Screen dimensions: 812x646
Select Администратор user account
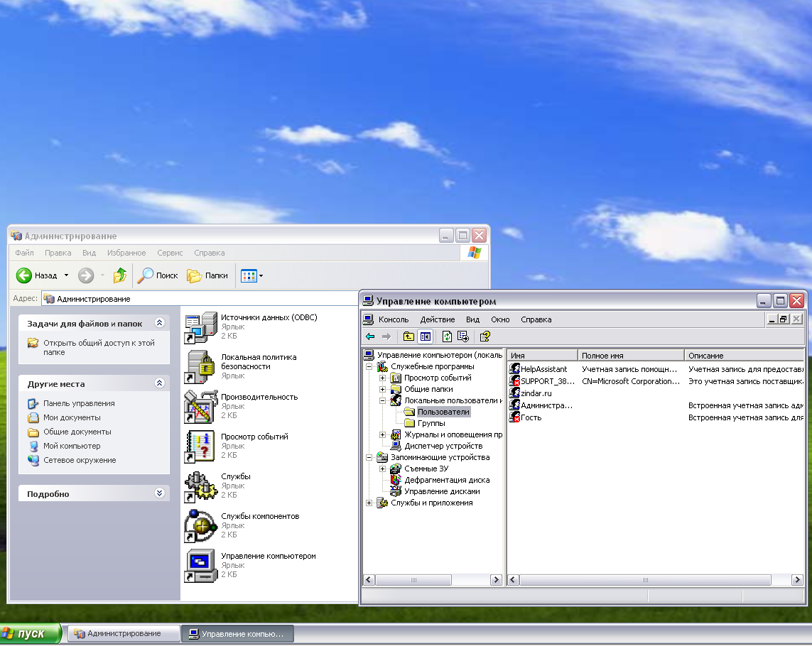coord(541,405)
